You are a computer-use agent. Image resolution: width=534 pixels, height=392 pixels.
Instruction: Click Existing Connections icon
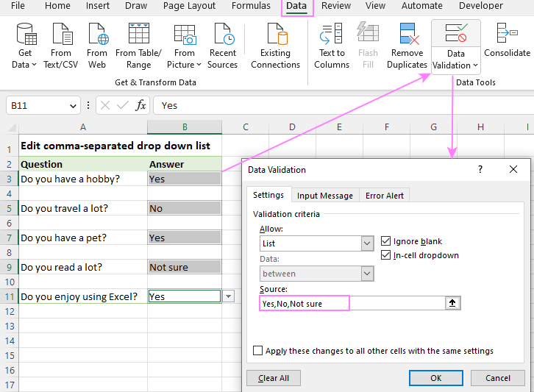276,35
